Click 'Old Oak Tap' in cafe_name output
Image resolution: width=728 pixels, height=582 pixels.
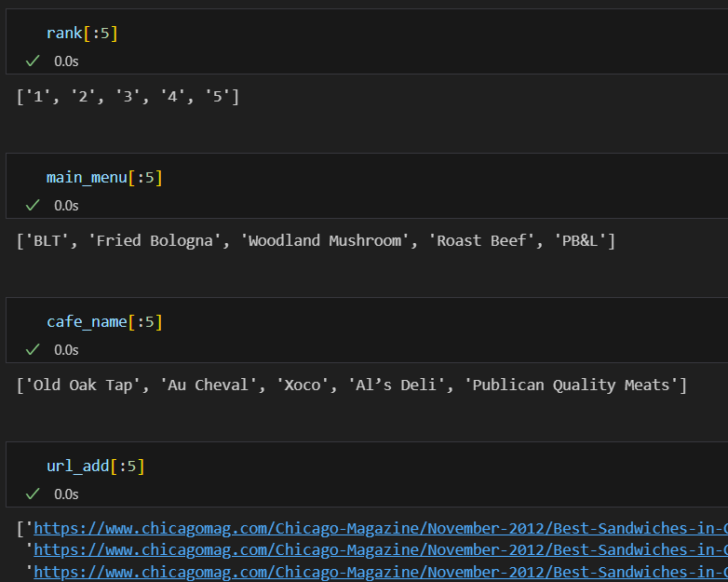pos(83,386)
